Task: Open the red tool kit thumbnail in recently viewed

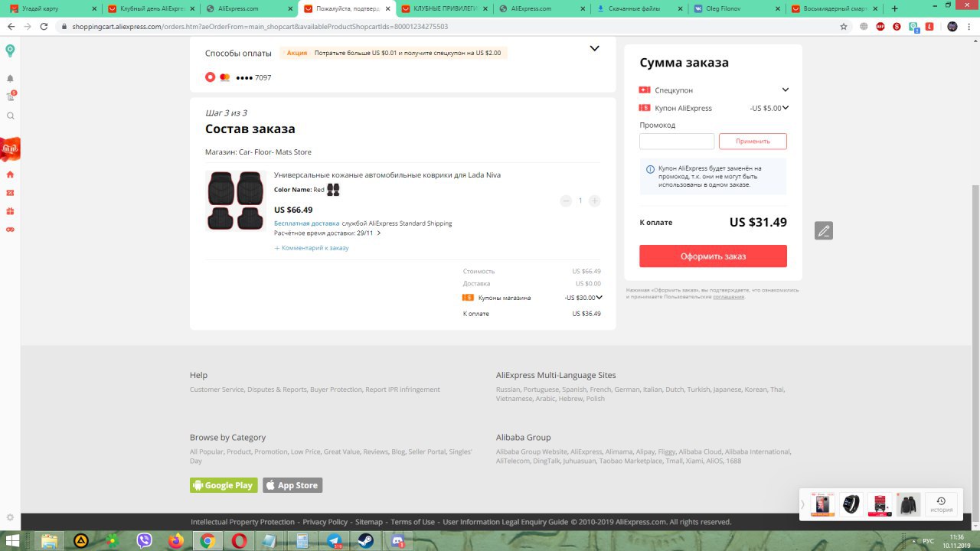Action: (x=880, y=504)
